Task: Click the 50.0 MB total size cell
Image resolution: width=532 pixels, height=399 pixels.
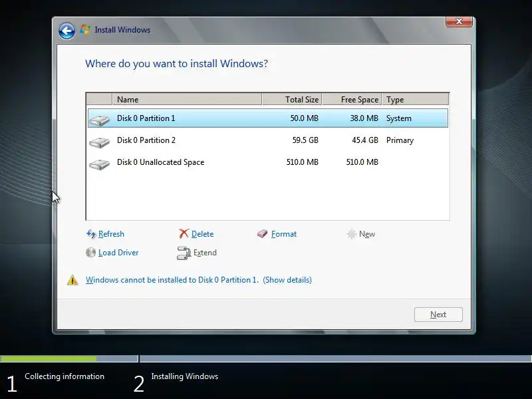Action: (305, 118)
